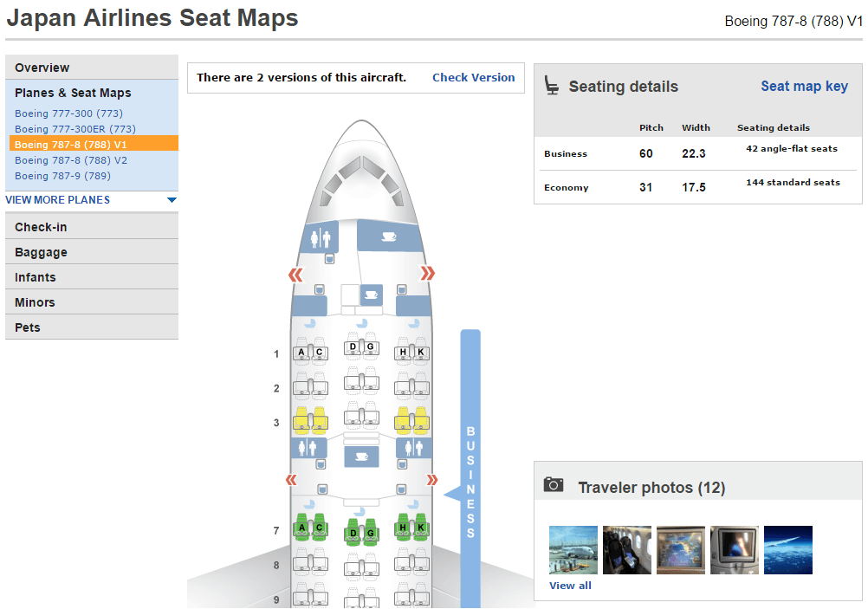Click the left exit arrow near the nose
The image size is (868, 609).
tap(295, 275)
